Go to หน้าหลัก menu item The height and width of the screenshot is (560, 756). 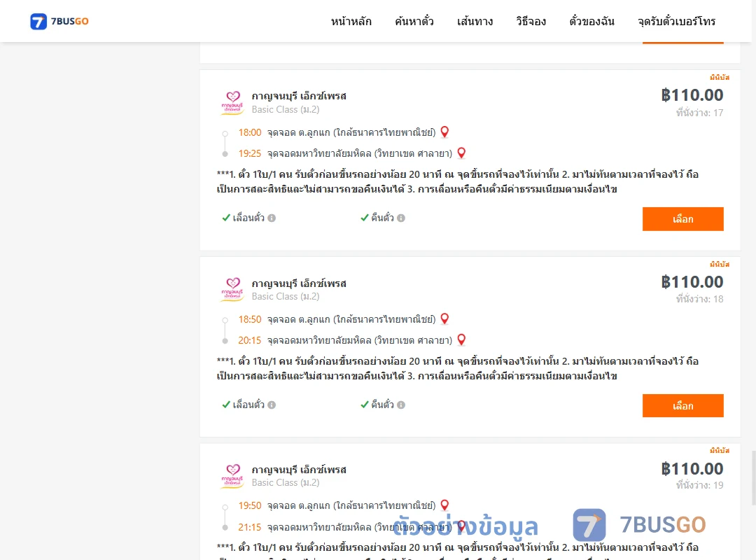(x=351, y=21)
